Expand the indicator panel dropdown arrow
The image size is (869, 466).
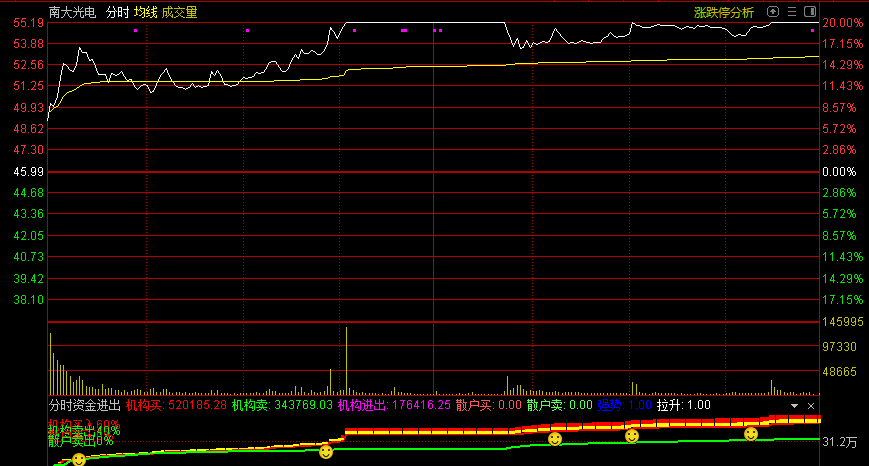click(794, 406)
